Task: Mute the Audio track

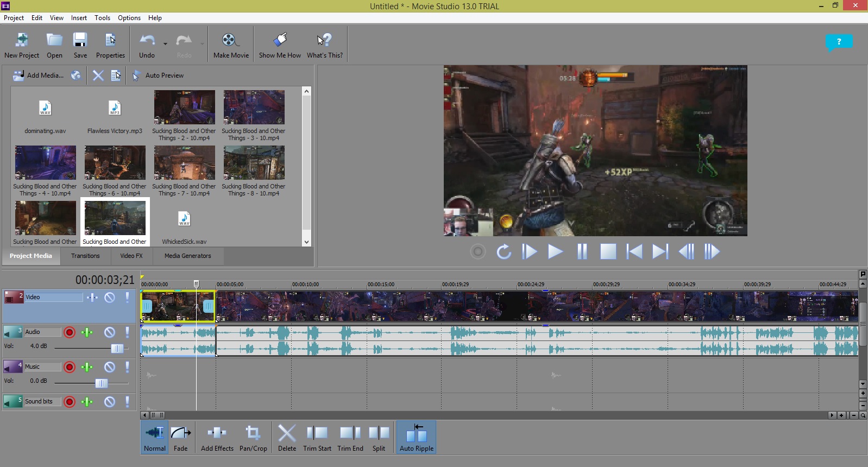Action: pos(110,332)
